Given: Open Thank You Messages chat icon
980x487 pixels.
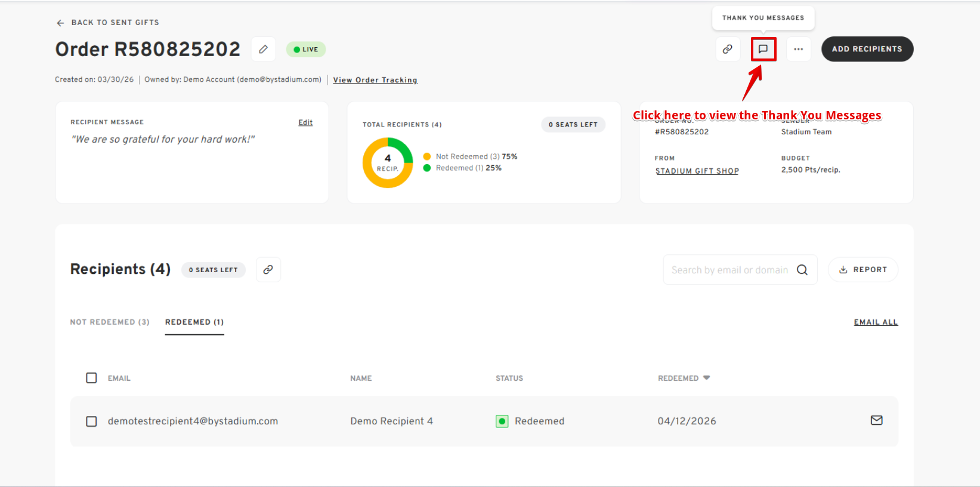Looking at the screenshot, I should (x=763, y=49).
